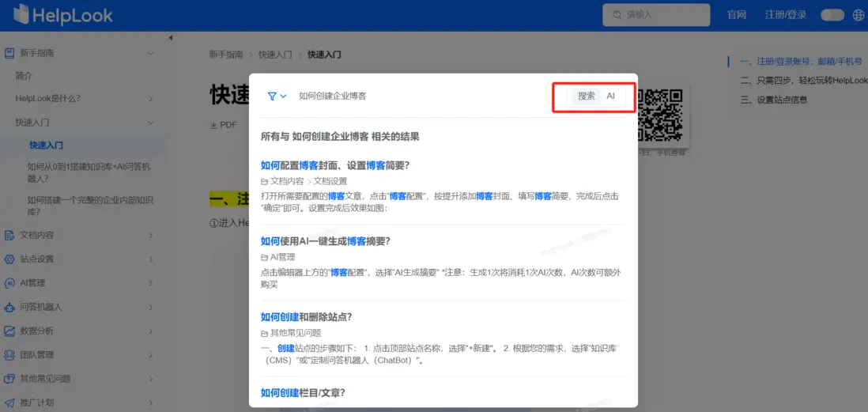
Task: Expand the 问答机器人 chevron
Action: point(150,307)
